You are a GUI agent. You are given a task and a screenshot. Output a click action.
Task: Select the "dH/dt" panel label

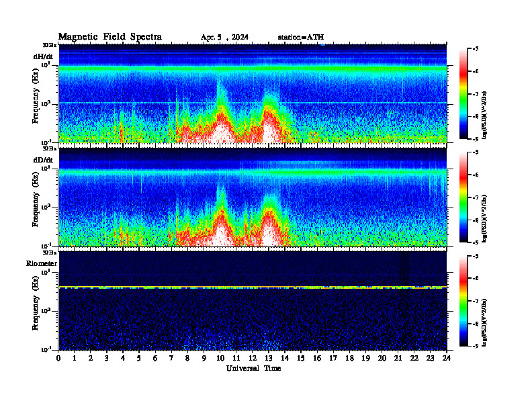[43, 56]
